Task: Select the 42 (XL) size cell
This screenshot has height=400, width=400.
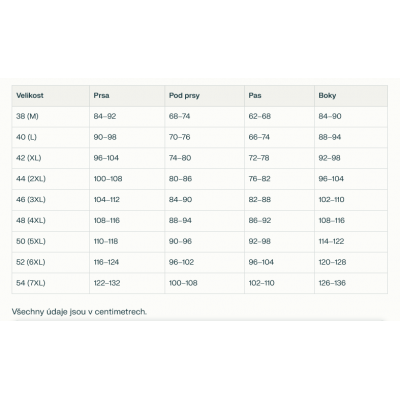Action: (x=51, y=158)
